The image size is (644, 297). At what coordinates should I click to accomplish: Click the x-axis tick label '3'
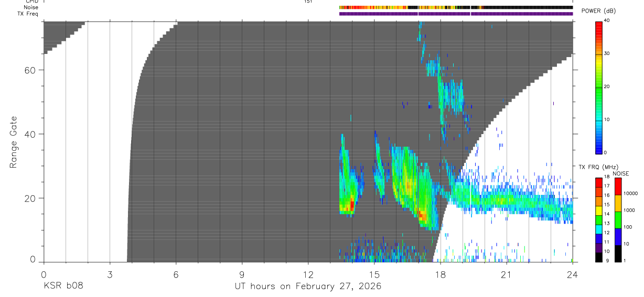[x=110, y=274]
